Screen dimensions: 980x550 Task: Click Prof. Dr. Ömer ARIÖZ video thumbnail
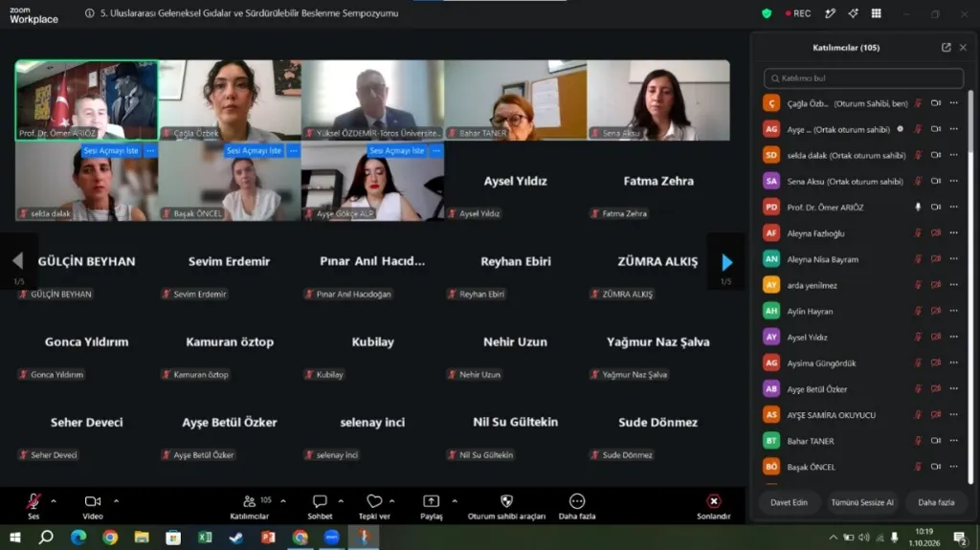click(86, 100)
